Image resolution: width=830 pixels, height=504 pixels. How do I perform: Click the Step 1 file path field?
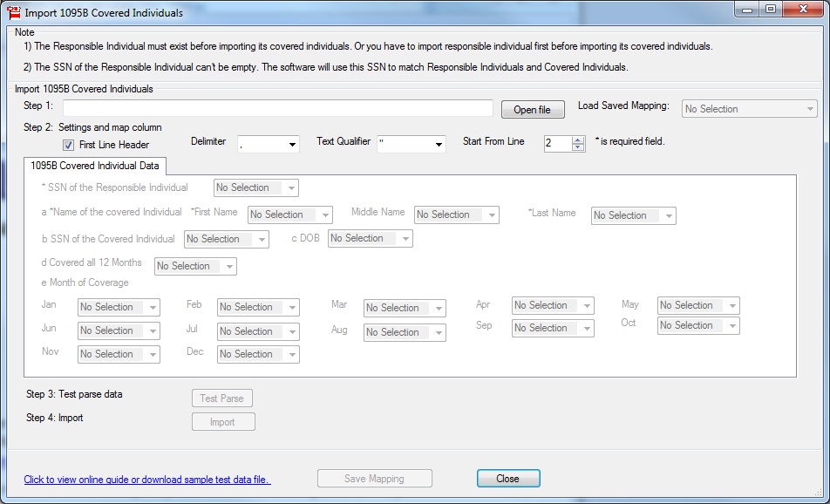pos(278,108)
